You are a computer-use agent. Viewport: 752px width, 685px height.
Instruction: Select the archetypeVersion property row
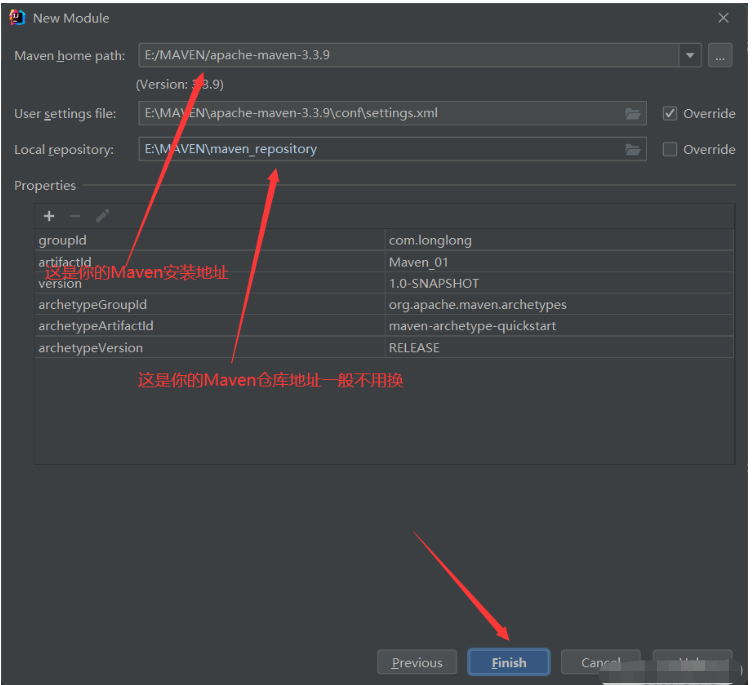pos(384,347)
